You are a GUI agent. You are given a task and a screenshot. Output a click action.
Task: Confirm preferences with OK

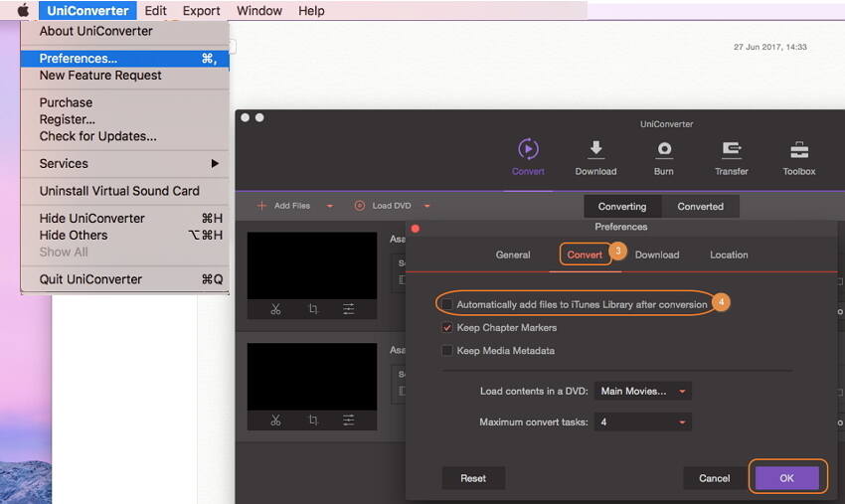click(786, 478)
